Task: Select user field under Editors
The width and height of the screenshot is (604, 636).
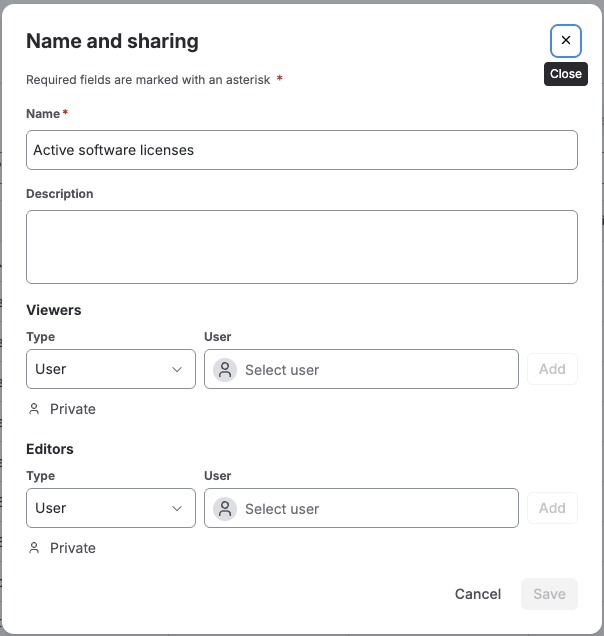Action: click(x=361, y=508)
